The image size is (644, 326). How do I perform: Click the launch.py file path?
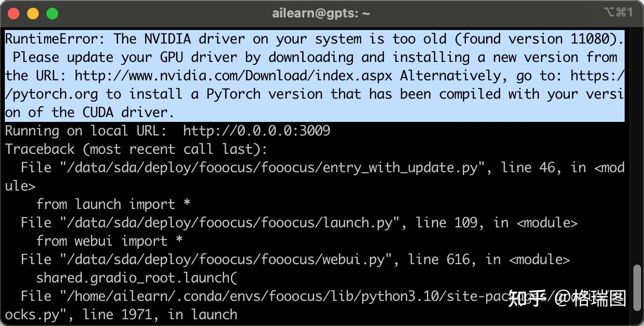click(x=226, y=223)
